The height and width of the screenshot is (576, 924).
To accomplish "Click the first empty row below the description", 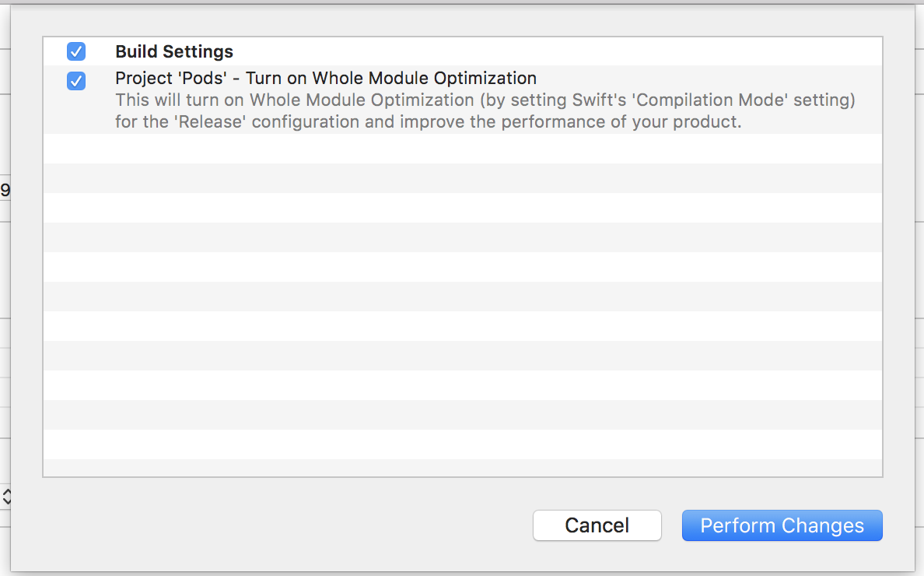I will [x=462, y=149].
